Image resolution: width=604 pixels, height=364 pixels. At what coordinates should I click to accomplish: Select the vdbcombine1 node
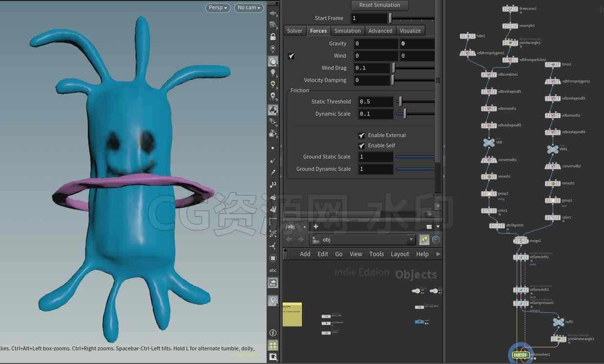pyautogui.click(x=489, y=75)
